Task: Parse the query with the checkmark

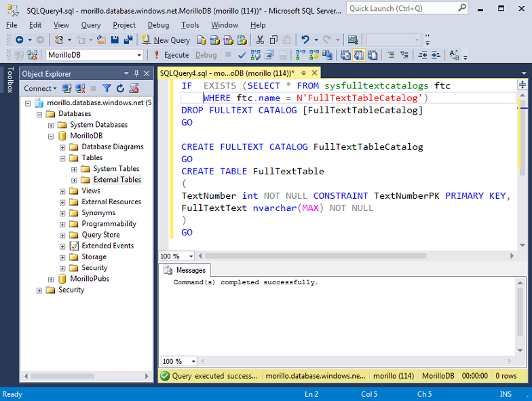Action: [242, 55]
